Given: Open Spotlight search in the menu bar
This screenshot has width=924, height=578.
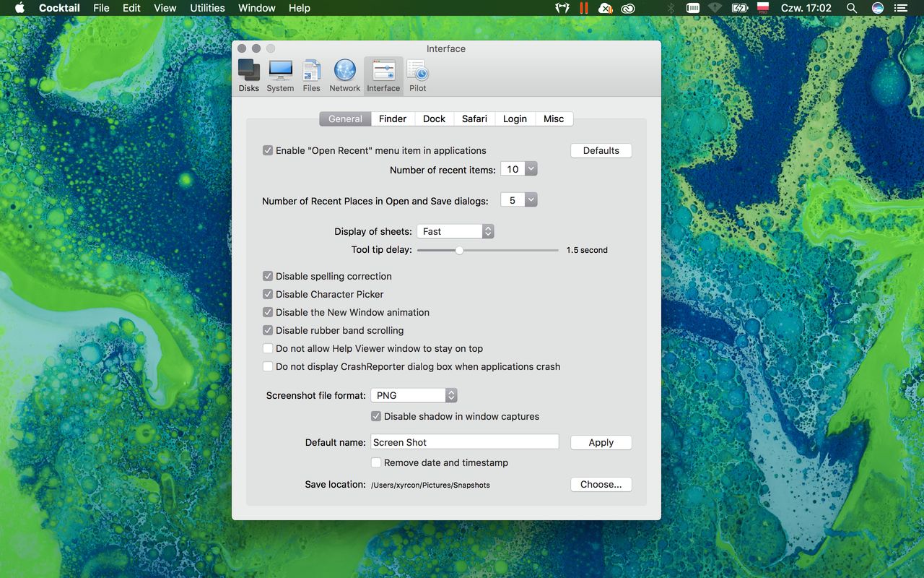Looking at the screenshot, I should click(x=852, y=8).
